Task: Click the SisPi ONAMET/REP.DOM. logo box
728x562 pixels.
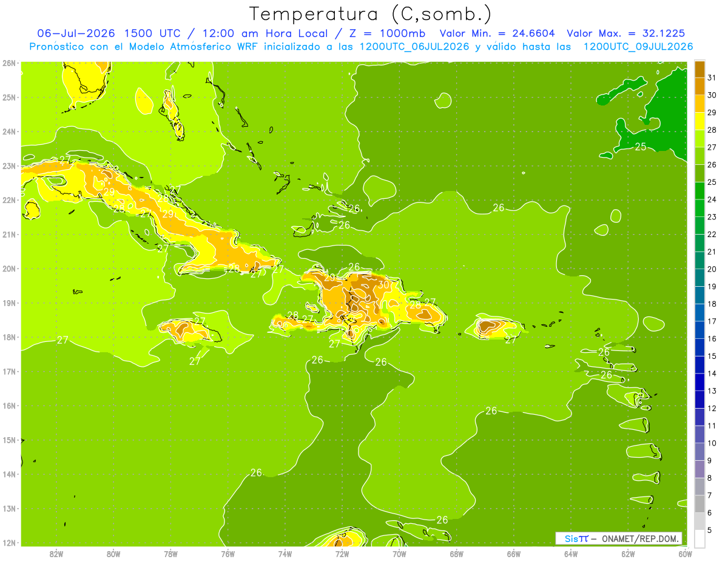Action: click(619, 538)
